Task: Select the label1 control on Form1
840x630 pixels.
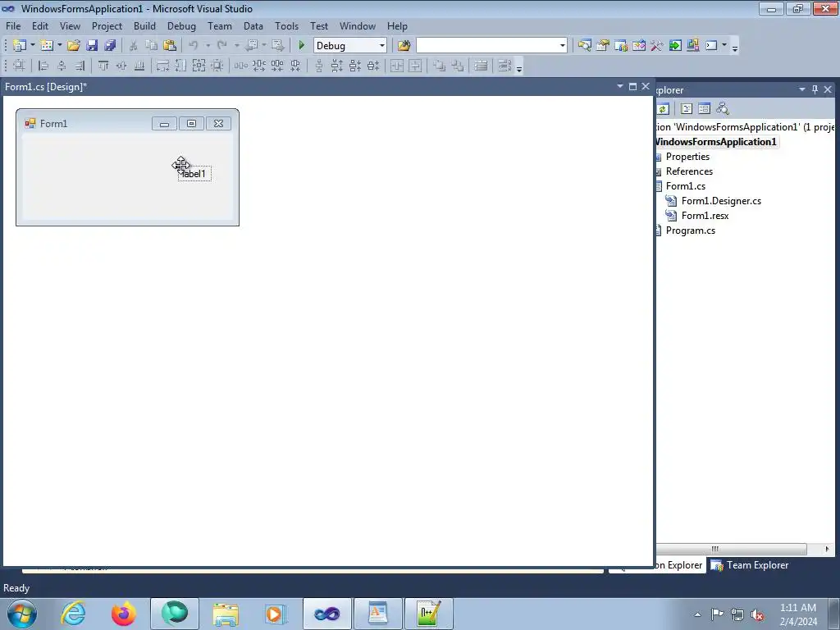Action: click(195, 174)
